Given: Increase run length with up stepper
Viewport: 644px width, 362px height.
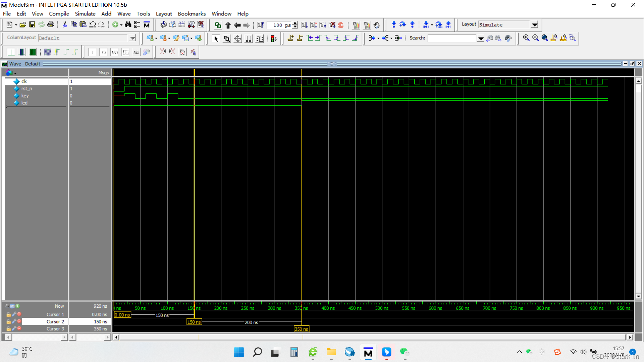Looking at the screenshot, I should 295,23.
